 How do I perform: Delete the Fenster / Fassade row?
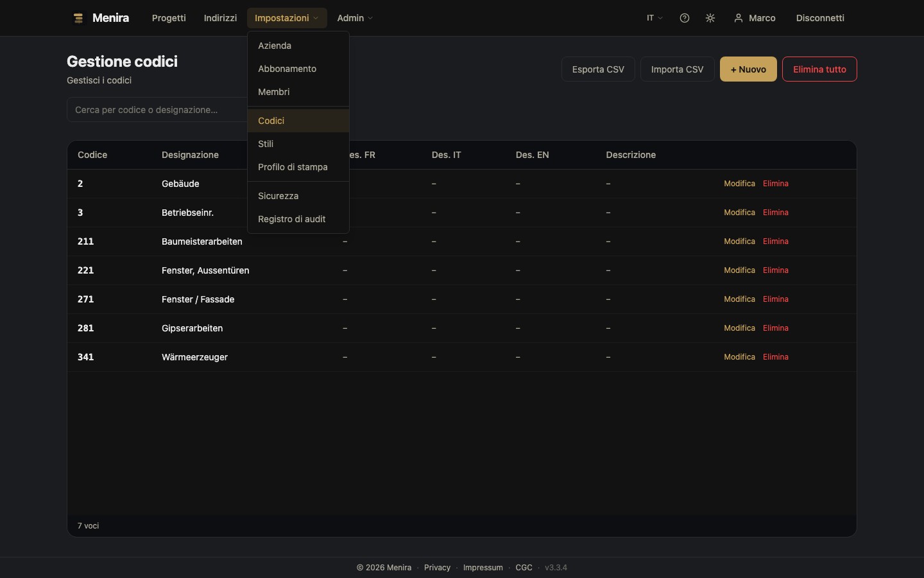(776, 299)
